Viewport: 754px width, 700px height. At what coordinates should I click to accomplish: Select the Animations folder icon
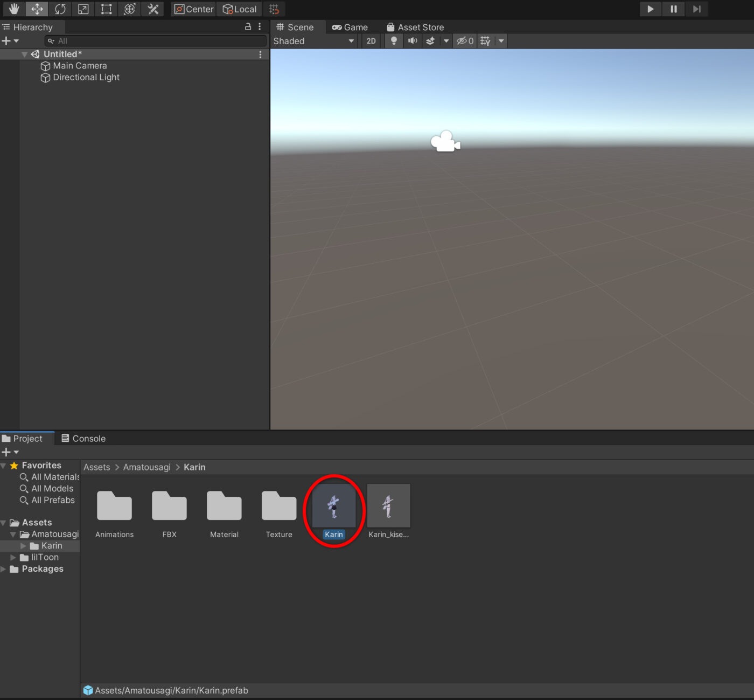(x=114, y=505)
